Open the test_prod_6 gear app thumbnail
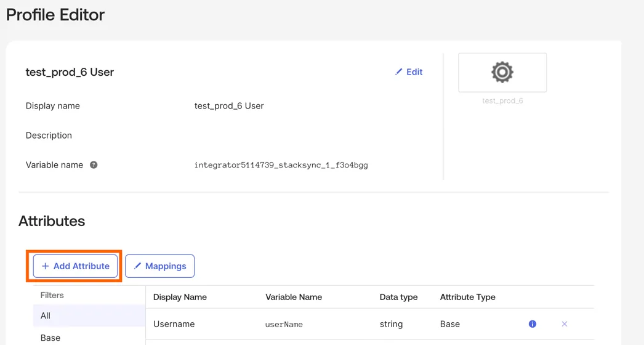This screenshot has height=345, width=644. [x=502, y=72]
